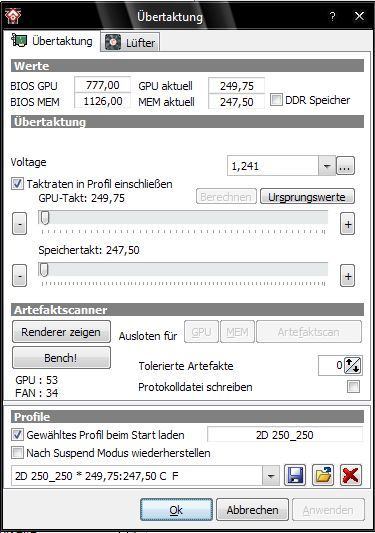This screenshot has height=533, width=375.
Task: Decrease Speichertakt with minus button
Action: 19,276
